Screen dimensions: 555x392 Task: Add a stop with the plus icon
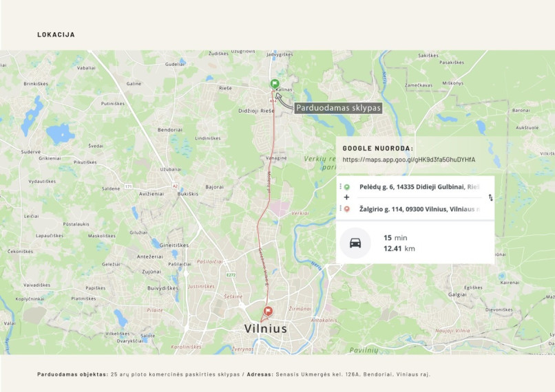[346, 197]
